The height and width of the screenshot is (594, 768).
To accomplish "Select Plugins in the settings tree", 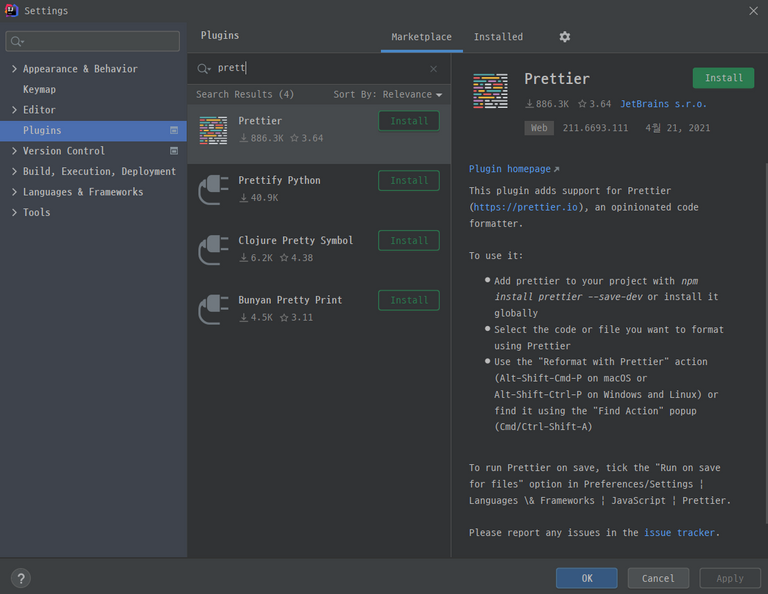I will [x=93, y=131].
